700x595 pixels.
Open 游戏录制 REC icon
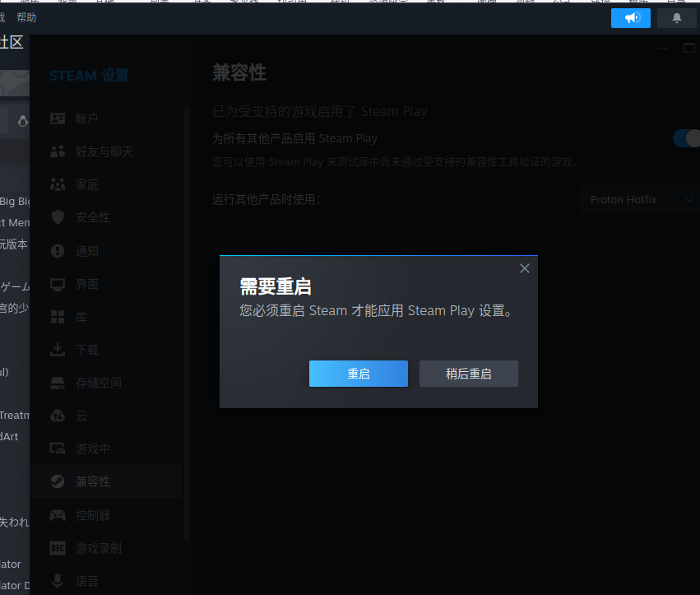point(58,548)
